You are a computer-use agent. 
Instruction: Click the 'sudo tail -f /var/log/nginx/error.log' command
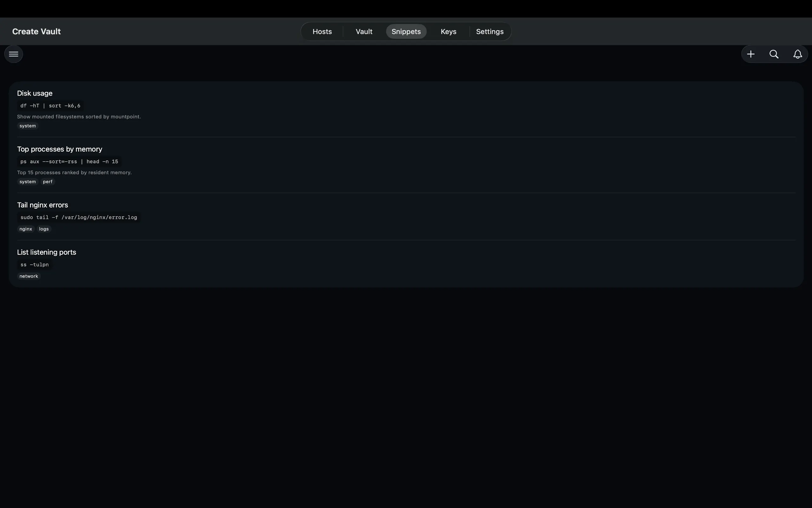[79, 217]
